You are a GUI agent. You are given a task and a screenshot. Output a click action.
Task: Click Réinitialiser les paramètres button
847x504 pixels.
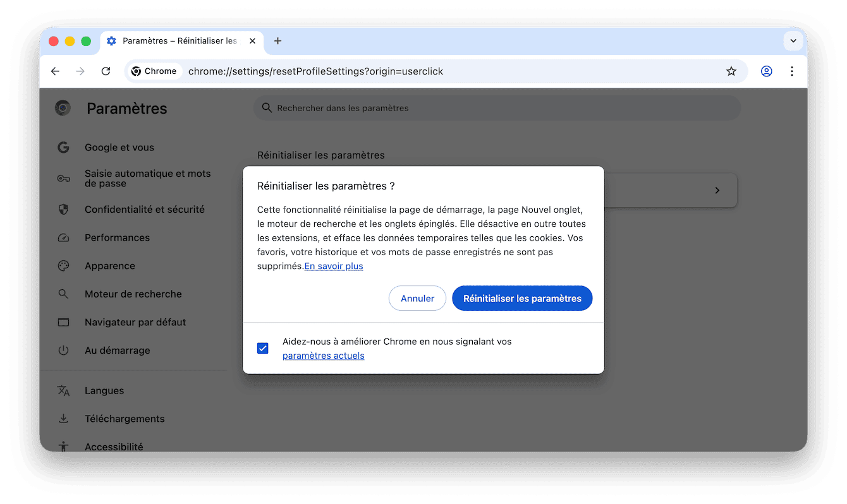tap(522, 298)
